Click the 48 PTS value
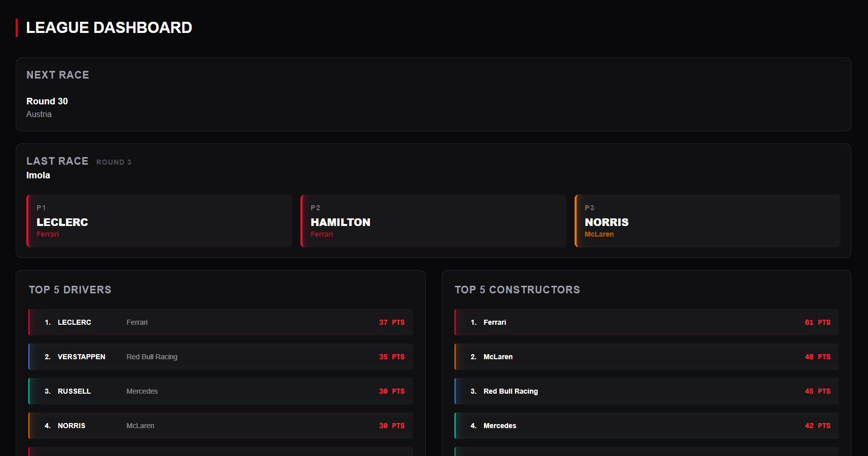The width and height of the screenshot is (868, 456). [x=818, y=357]
